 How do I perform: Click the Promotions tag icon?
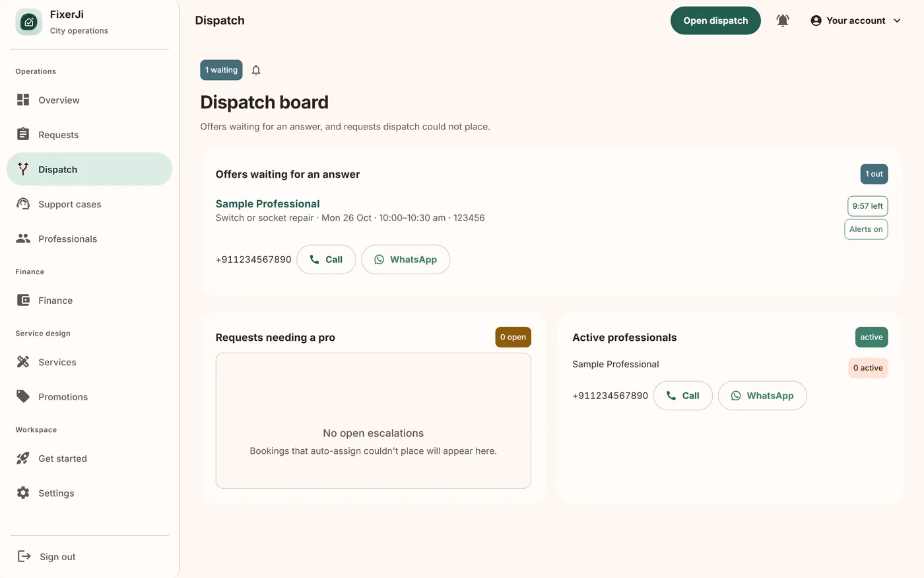(x=23, y=396)
